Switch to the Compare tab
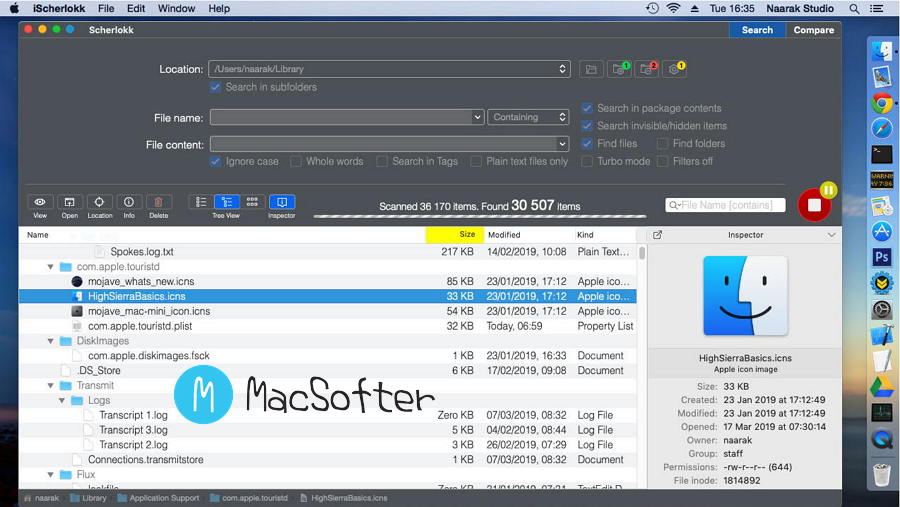This screenshot has width=900, height=507. (813, 30)
